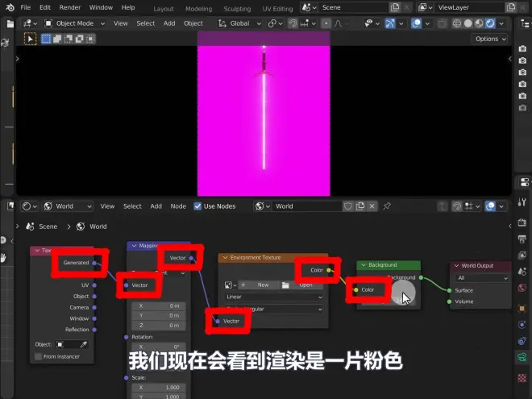The image size is (532, 399).
Task: Open the World shader type dropdown
Action: click(x=68, y=206)
